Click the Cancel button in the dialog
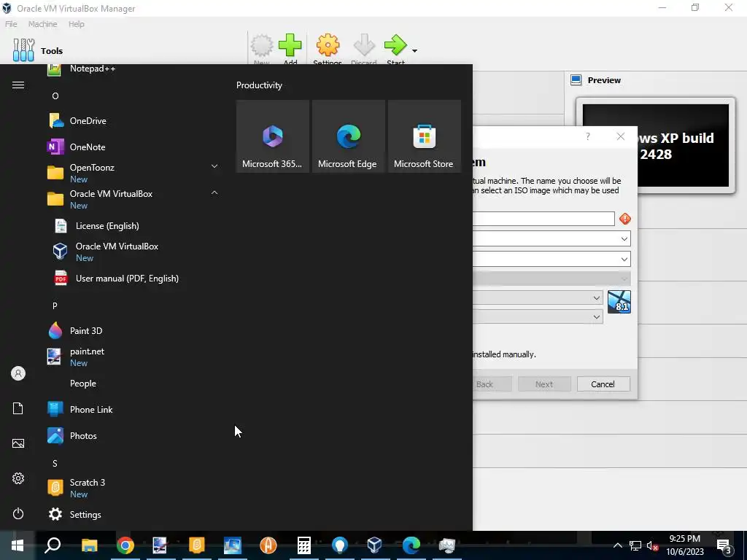 point(603,384)
